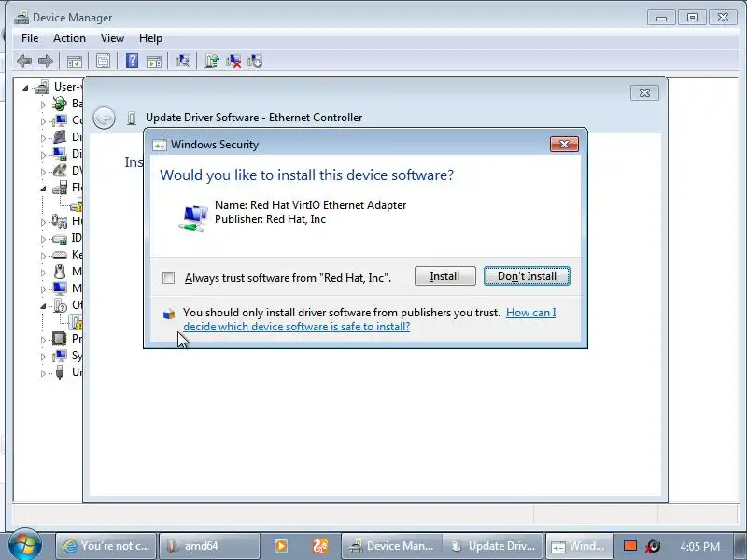Click the clock showing 4:05 PM
This screenshot has height=560, width=747.
coord(699,546)
